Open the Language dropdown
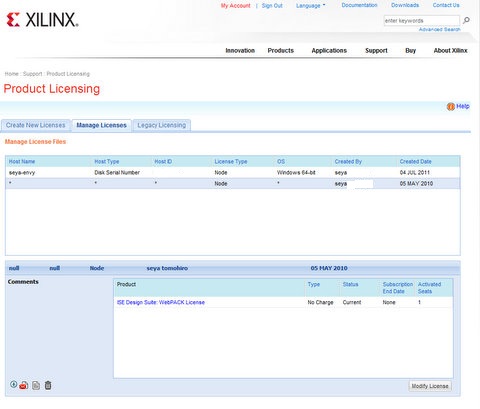This screenshot has width=480, height=409. [310, 6]
